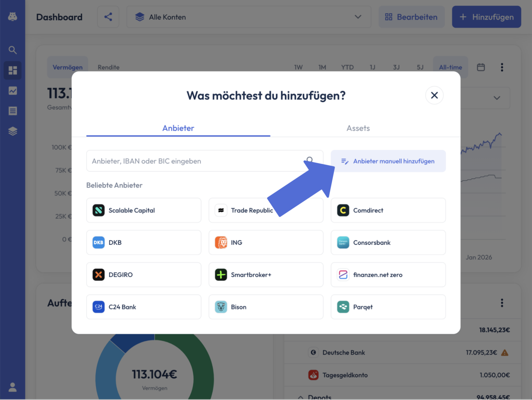Screen dimensions: 532x400
Task: Select the Scalable Capital logo
Action: pos(98,210)
